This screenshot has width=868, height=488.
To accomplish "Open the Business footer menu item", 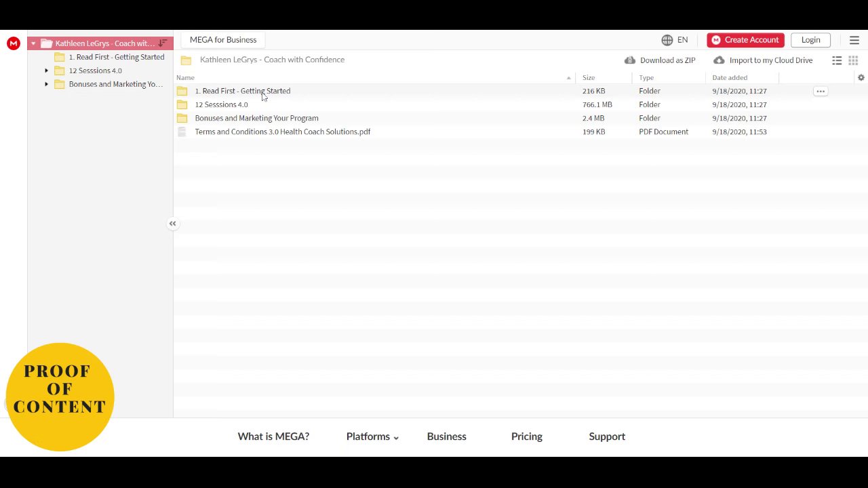I will tap(447, 436).
